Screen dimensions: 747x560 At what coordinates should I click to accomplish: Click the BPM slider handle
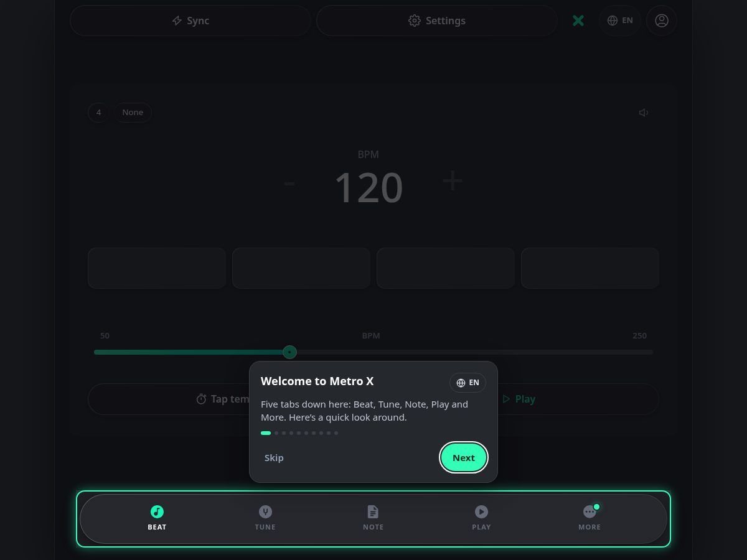pyautogui.click(x=289, y=352)
